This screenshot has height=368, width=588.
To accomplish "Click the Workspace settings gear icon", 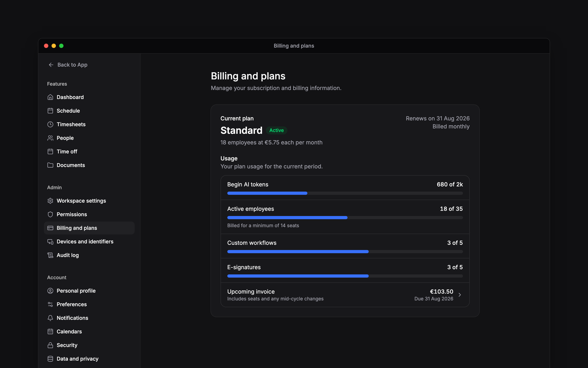I will [x=50, y=201].
